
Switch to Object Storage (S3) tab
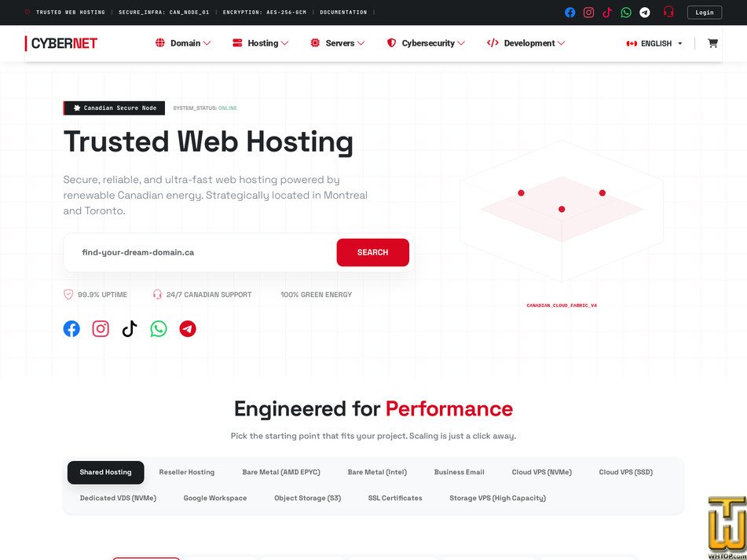308,498
